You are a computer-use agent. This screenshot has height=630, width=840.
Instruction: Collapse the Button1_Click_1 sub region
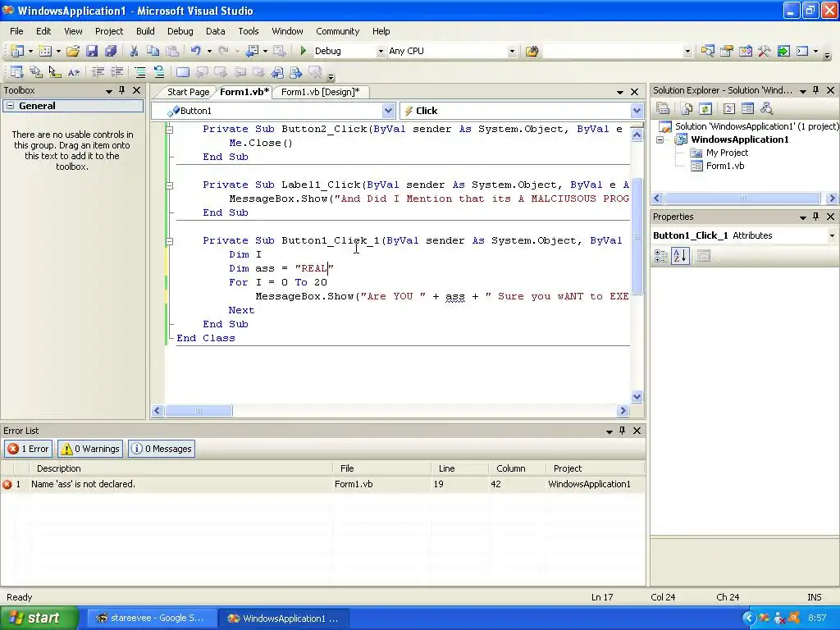pyautogui.click(x=169, y=241)
